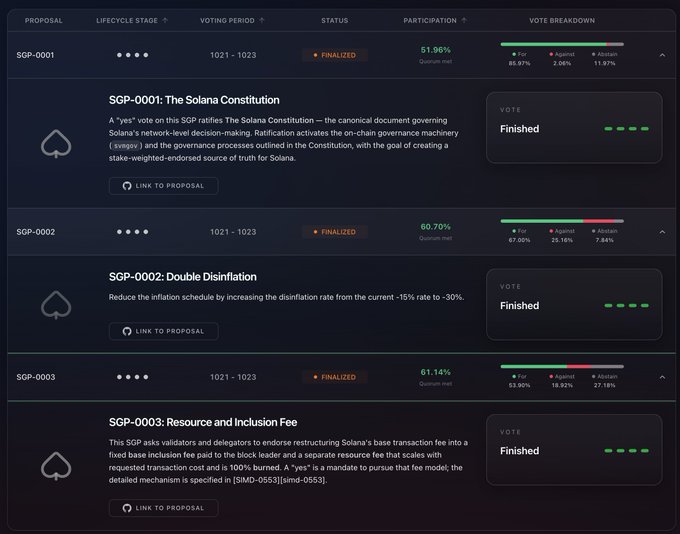Click the lifecycle stage dots for SGP-0002
Viewport: 680px width, 534px height.
point(132,232)
